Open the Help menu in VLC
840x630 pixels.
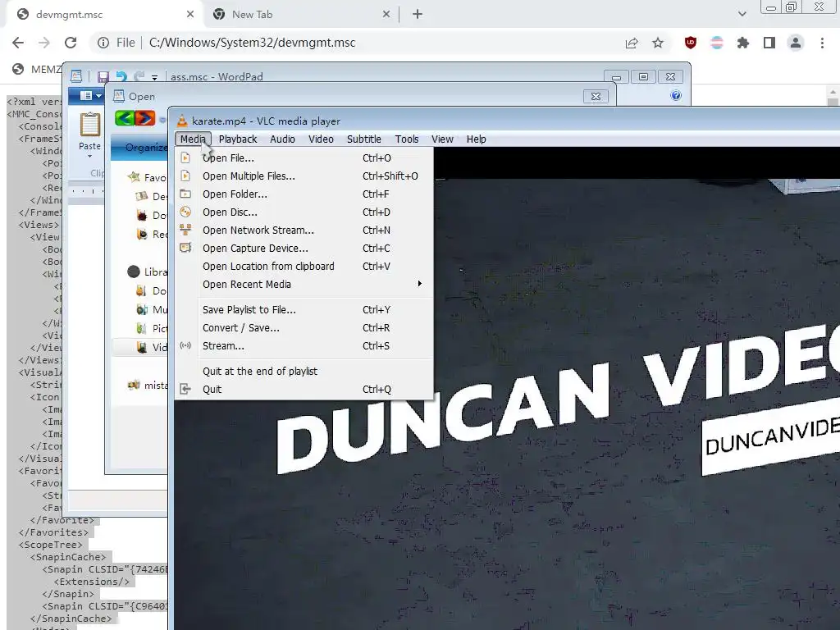477,139
